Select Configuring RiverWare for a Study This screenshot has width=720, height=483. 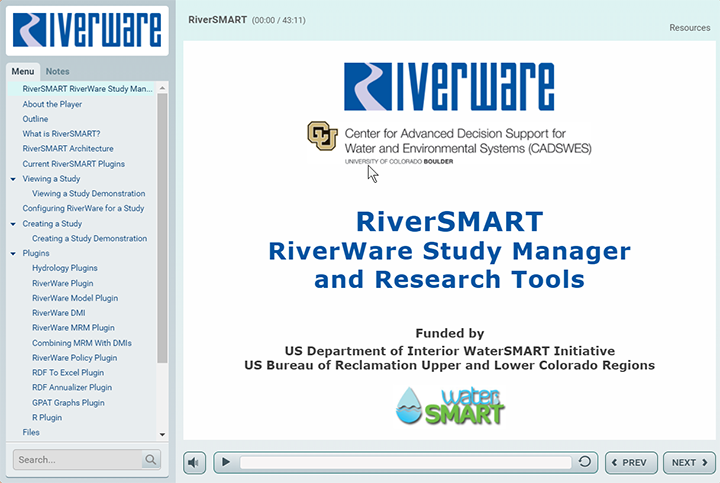click(83, 208)
